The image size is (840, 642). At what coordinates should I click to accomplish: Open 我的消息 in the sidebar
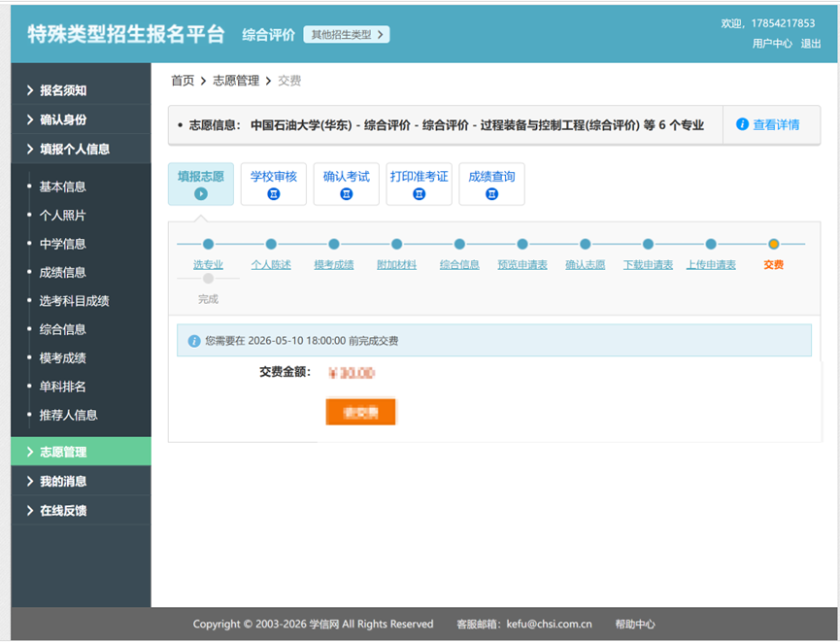(81, 481)
